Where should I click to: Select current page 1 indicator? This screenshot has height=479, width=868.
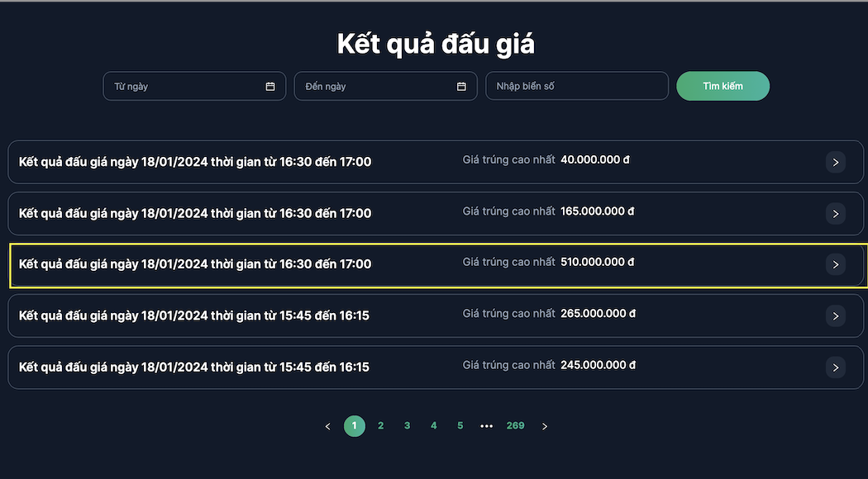[355, 426]
